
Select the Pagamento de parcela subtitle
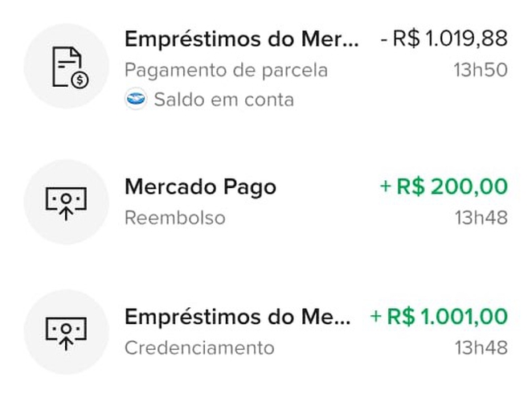pyautogui.click(x=226, y=70)
